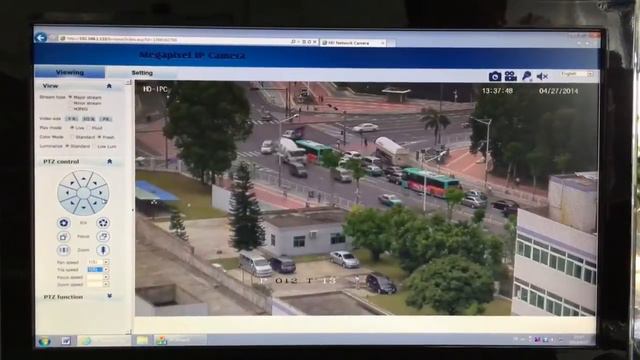Click the live camera video feed
Screen dimensions: 640x360
coord(366,198)
